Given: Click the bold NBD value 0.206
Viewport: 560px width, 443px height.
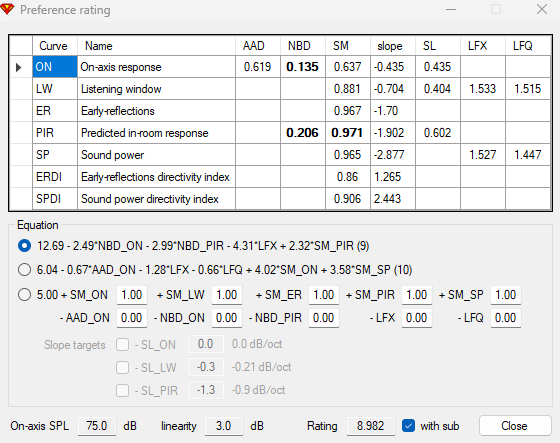Looking at the screenshot, I should [x=303, y=133].
